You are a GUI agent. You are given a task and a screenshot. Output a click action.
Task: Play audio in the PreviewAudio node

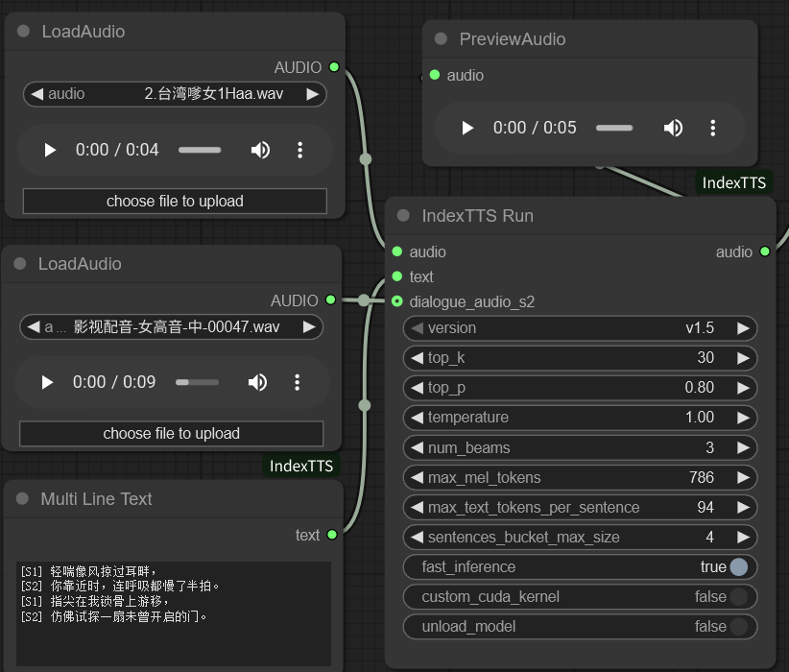[x=467, y=128]
